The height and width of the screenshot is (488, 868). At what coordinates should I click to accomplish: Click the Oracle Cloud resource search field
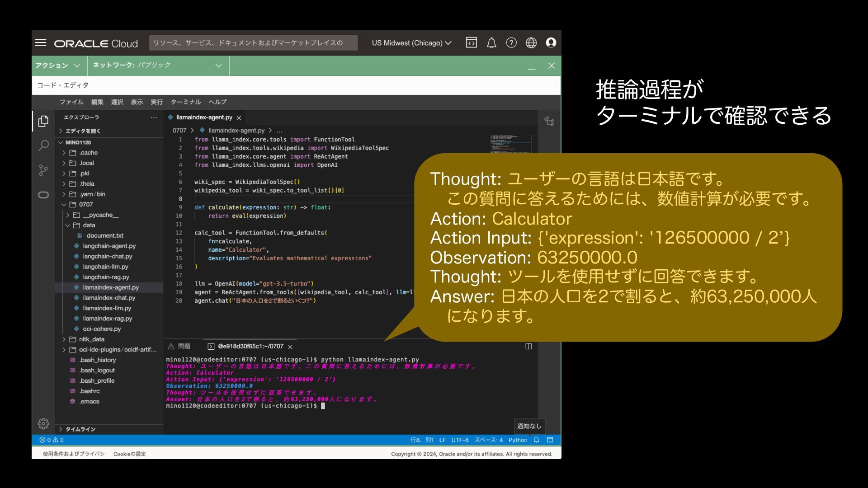[253, 43]
